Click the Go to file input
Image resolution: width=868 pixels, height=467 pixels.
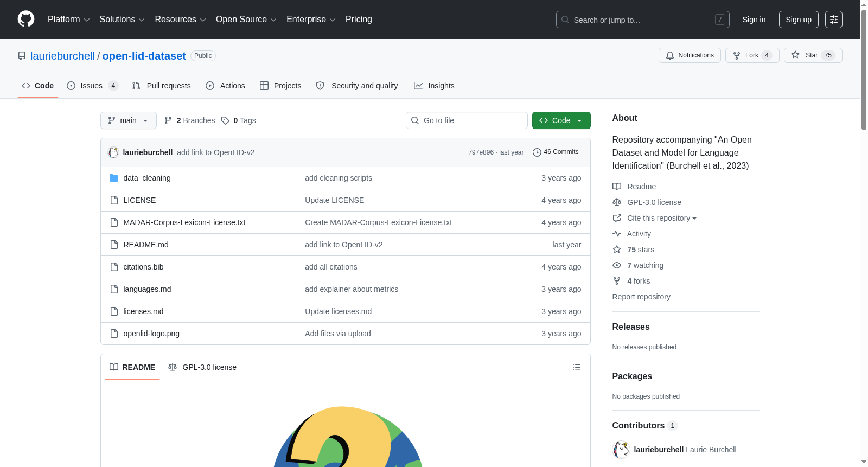tap(467, 120)
